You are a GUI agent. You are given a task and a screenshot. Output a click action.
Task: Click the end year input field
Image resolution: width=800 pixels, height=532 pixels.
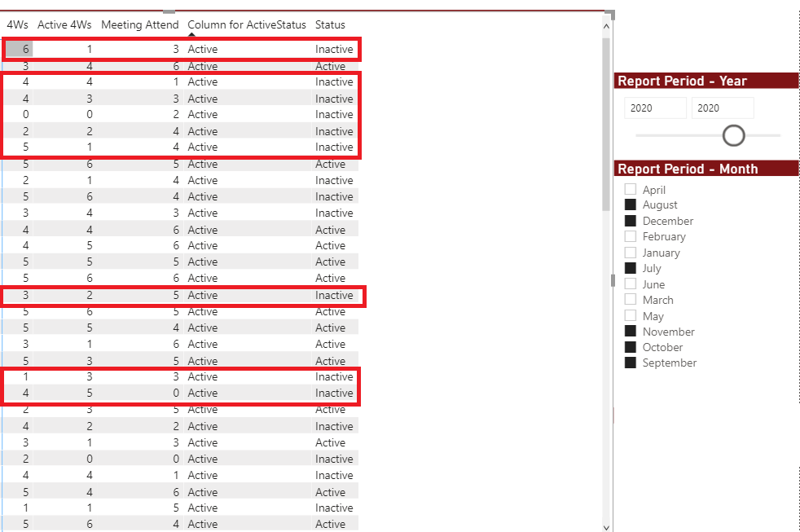click(723, 108)
